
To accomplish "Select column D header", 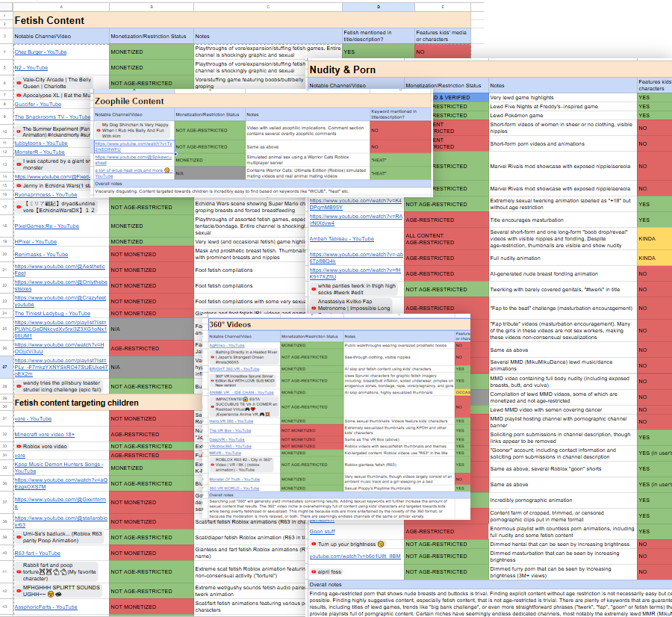I will pyautogui.click(x=379, y=7).
